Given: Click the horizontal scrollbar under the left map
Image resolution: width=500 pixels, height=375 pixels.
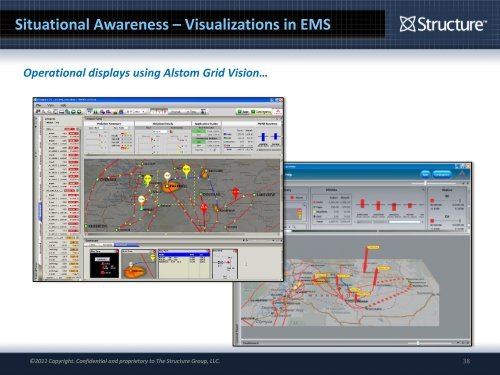Looking at the screenshot, I should 182,234.
